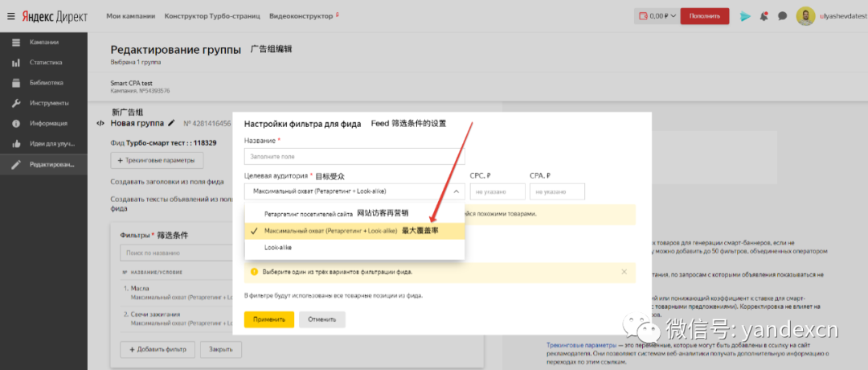Click the edit pencil next to Новая группа

pos(172,123)
